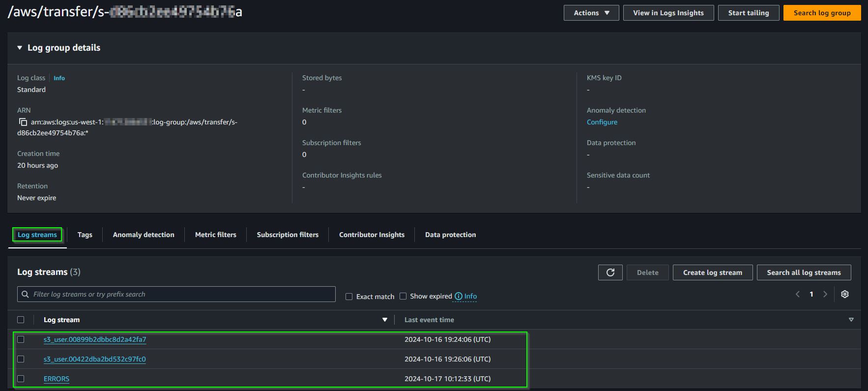Viewport: 868px width, 391px height.
Task: Open the s3_user.00899b2dbbc8d2a42fa7 log stream
Action: click(95, 339)
